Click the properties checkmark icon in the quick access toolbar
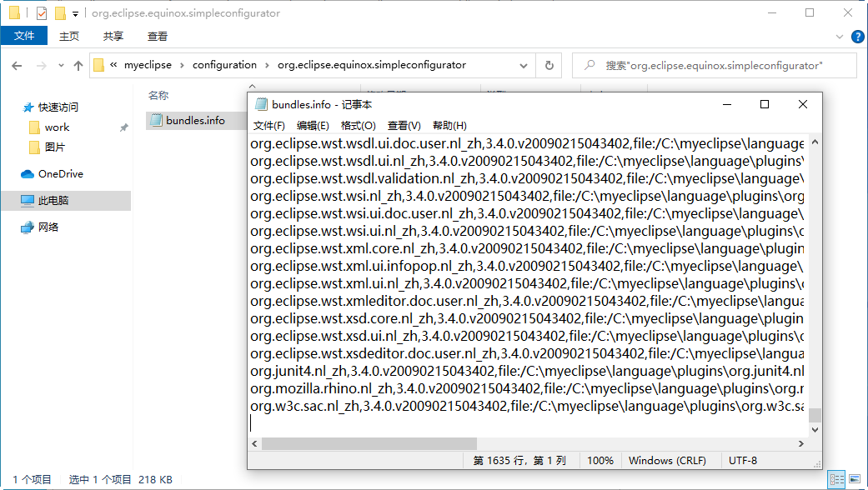 pos(42,13)
